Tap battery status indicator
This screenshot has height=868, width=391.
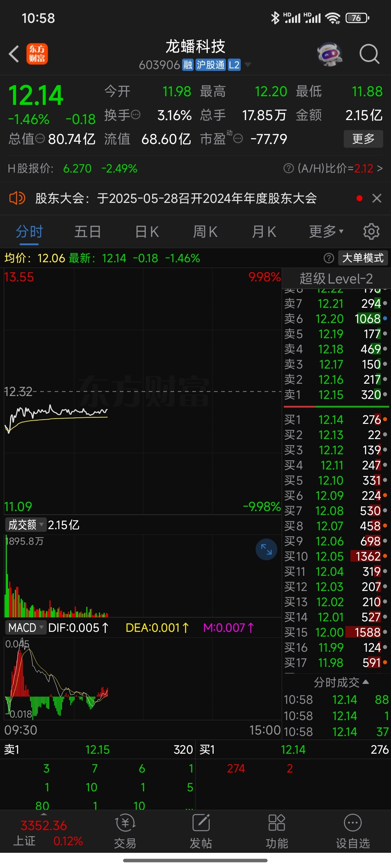(x=357, y=18)
